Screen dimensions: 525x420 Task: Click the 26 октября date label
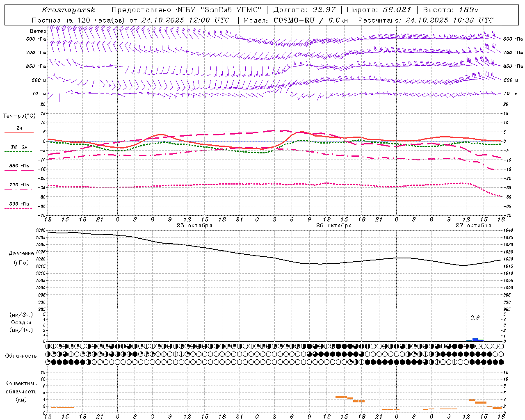[334, 226]
